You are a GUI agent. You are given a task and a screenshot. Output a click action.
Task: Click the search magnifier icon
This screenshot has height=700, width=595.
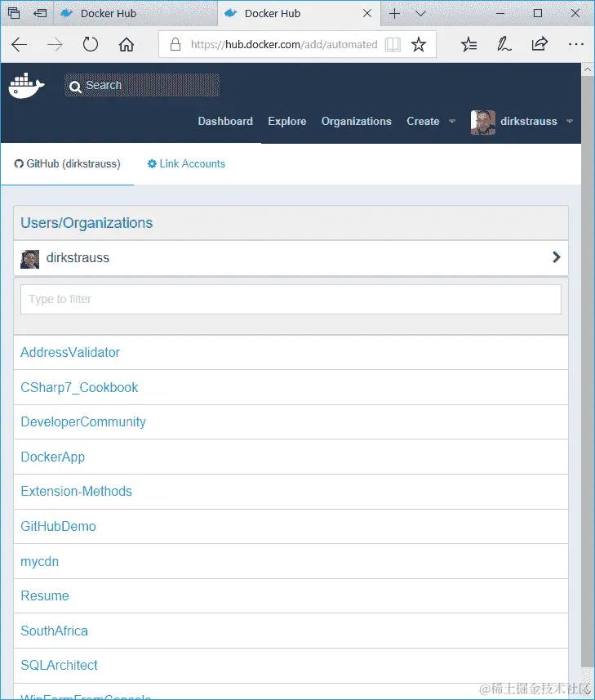(75, 87)
